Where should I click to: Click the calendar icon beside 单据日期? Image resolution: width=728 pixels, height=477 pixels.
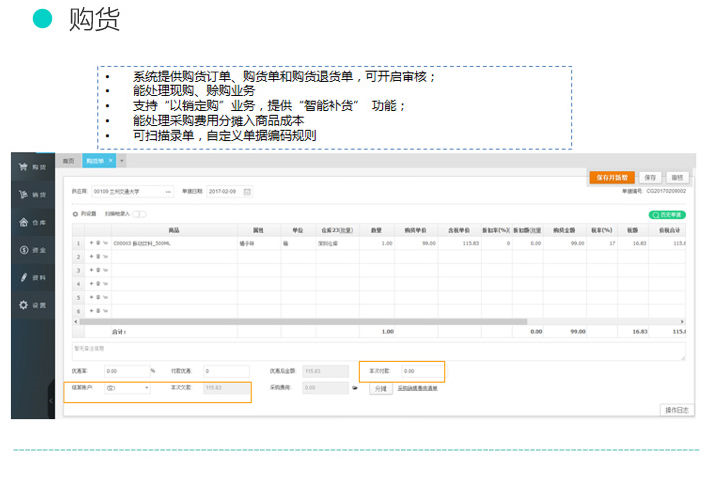247,191
